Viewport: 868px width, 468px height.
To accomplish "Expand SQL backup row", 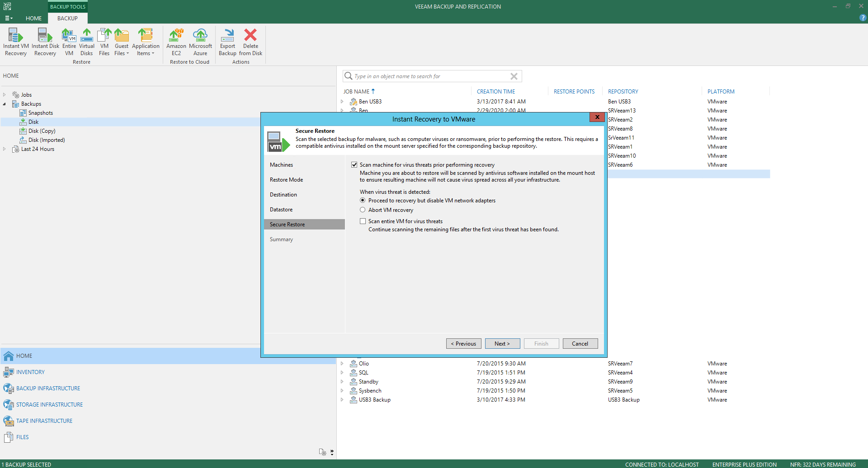I will 342,373.
